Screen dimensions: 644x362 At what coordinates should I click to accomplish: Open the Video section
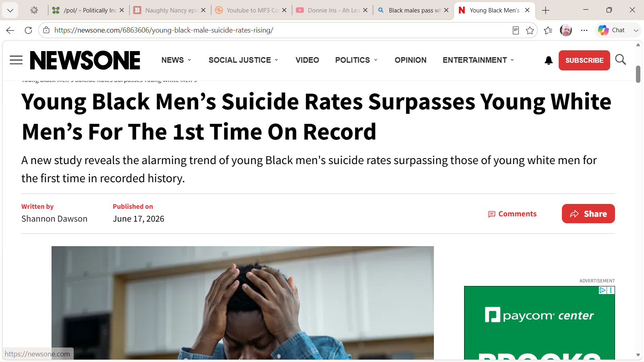pos(307,60)
